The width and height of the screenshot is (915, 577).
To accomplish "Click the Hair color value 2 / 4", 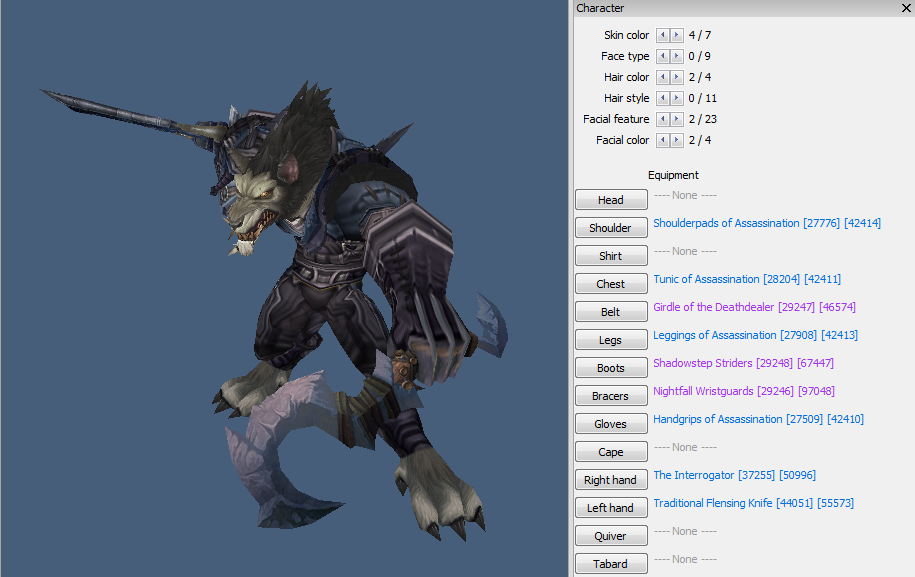I will click(700, 77).
